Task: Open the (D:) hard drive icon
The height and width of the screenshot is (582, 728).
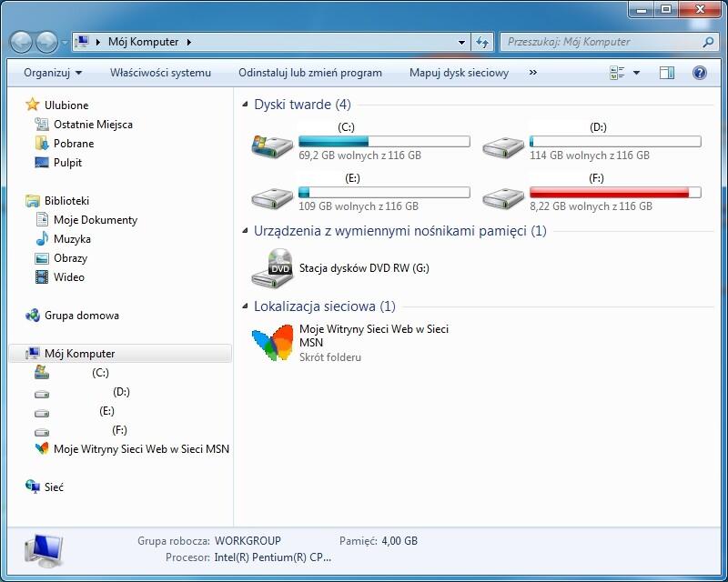Action: (x=503, y=144)
